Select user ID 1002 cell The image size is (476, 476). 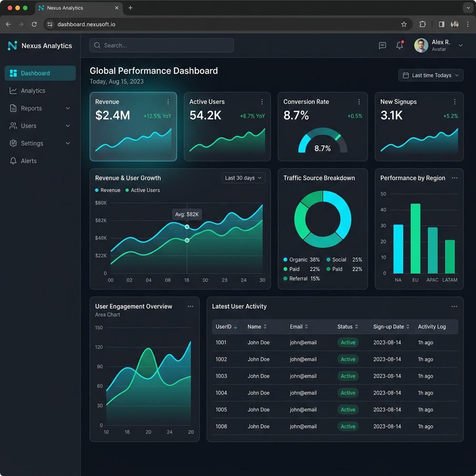point(221,359)
